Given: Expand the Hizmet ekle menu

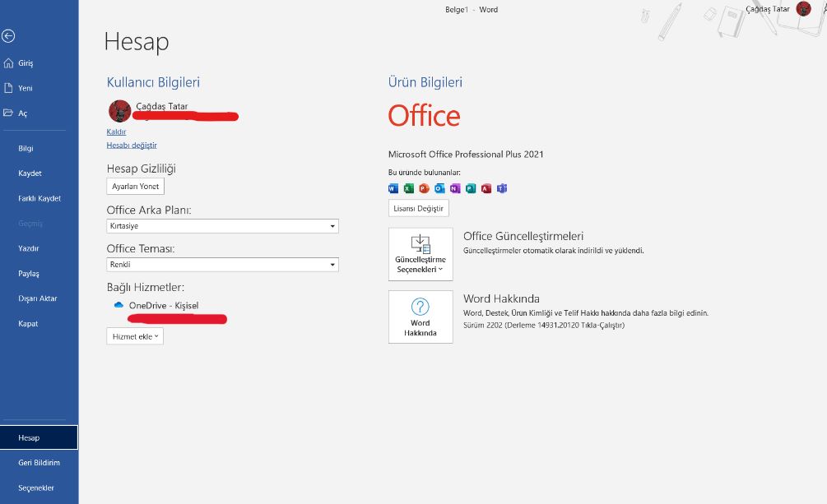Looking at the screenshot, I should pyautogui.click(x=135, y=336).
